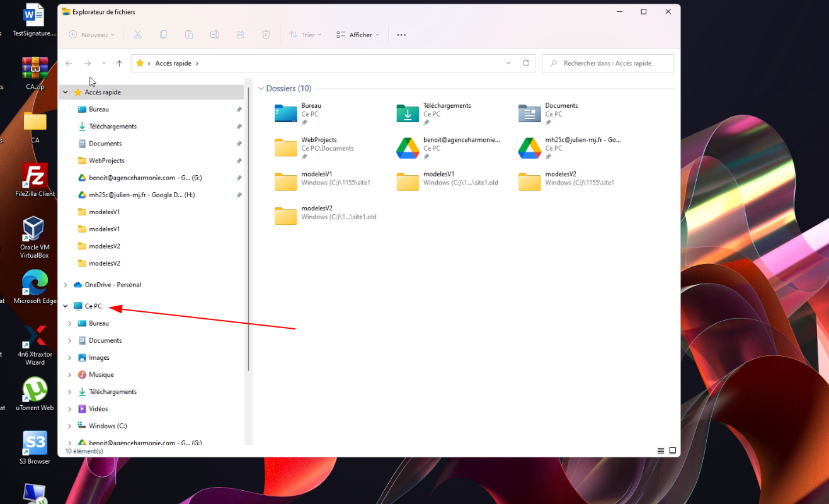Switch to large icons view in status bar
The image size is (829, 504).
click(x=673, y=450)
